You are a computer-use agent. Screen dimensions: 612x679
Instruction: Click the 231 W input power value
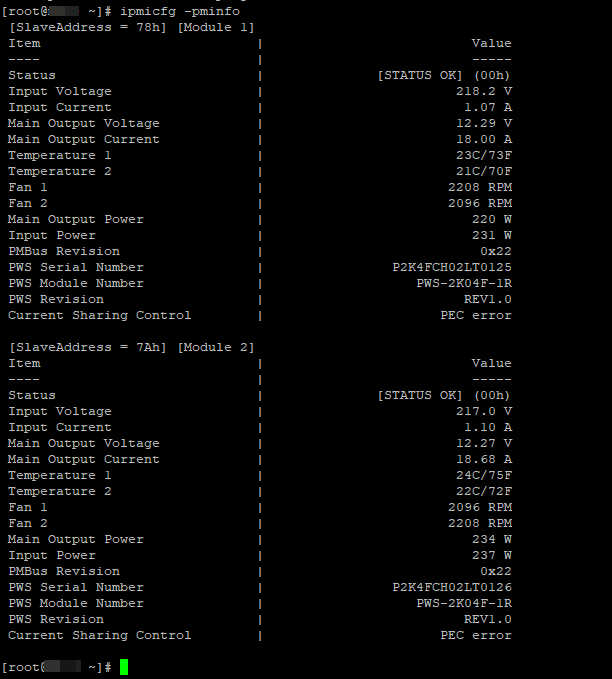coord(492,235)
